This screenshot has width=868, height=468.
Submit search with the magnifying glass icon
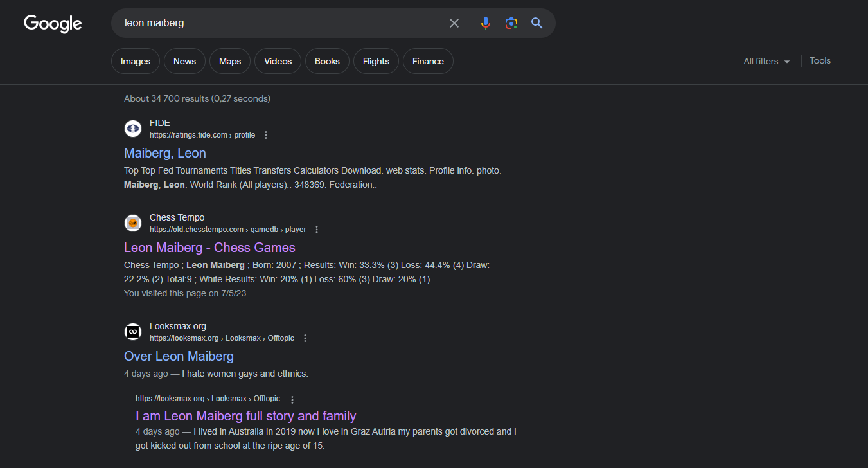537,23
